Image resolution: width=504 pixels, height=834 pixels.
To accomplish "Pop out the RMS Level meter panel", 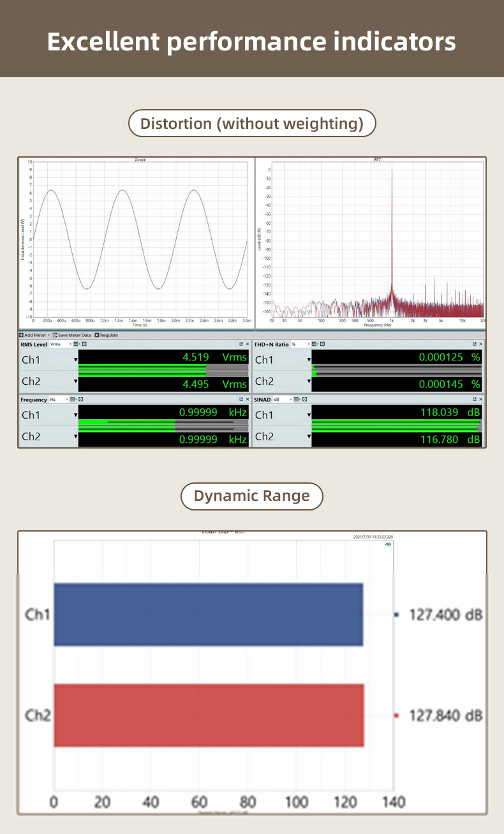I will pyautogui.click(x=241, y=344).
